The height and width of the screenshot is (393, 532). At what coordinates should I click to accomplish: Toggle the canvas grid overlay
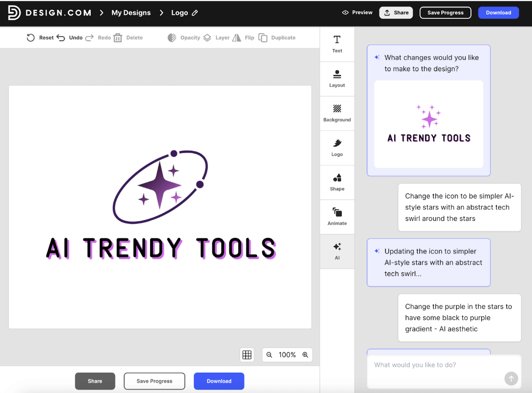click(x=247, y=355)
